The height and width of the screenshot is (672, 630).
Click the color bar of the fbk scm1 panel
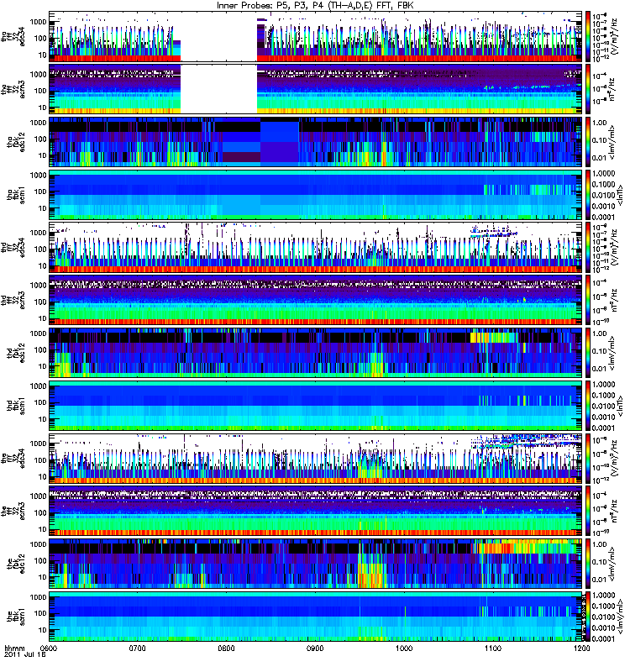587,617
